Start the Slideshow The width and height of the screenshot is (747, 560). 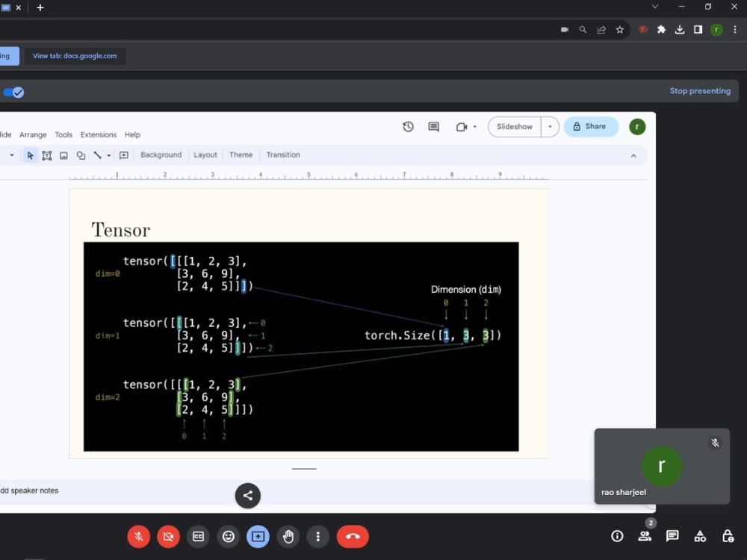pyautogui.click(x=514, y=127)
